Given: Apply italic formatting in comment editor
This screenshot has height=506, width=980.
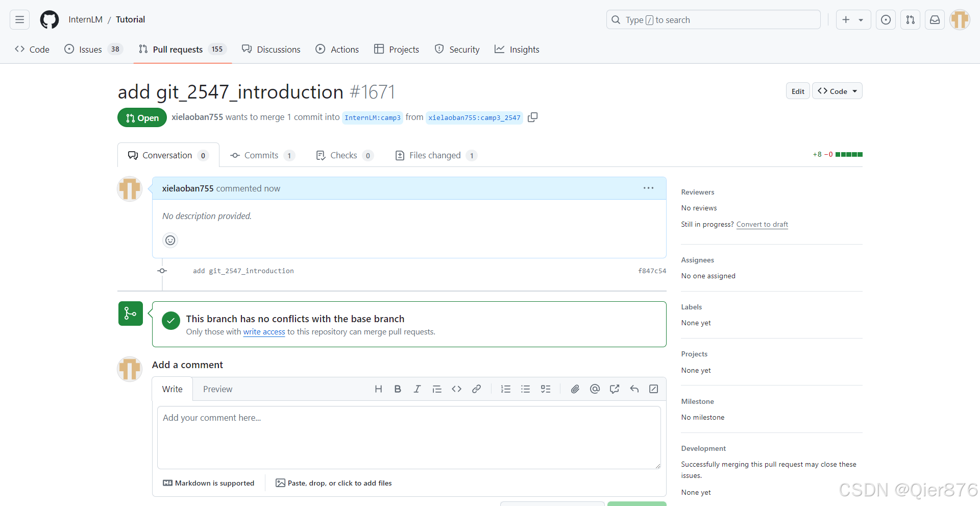Looking at the screenshot, I should tap(417, 389).
